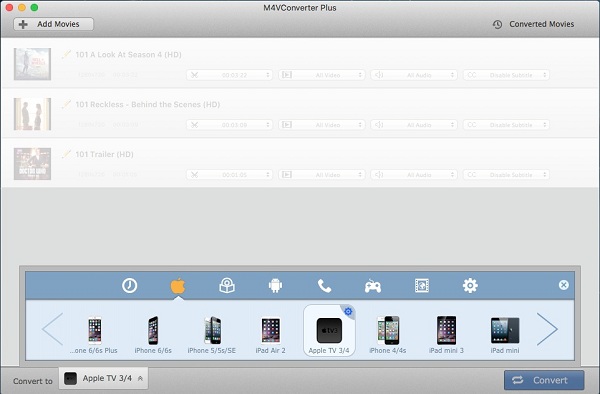Choose the iPhone 6/6s profile
This screenshot has width=600, height=394.
153,334
